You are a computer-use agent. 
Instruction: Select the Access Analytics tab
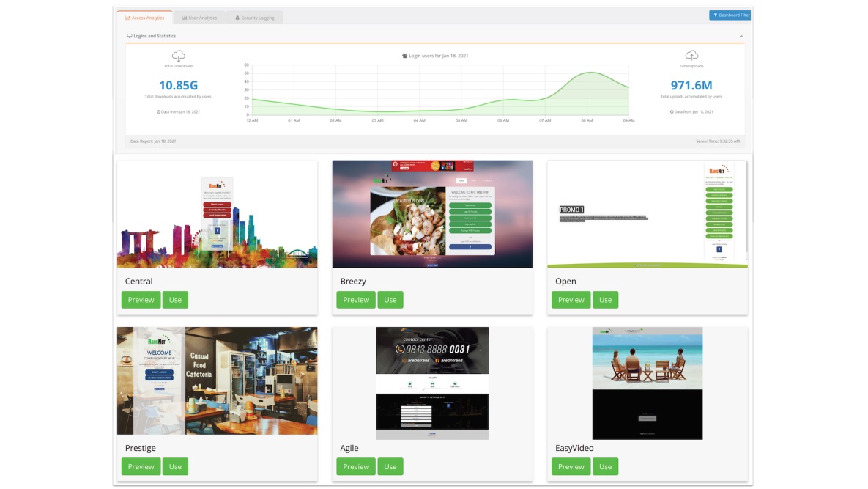click(145, 18)
